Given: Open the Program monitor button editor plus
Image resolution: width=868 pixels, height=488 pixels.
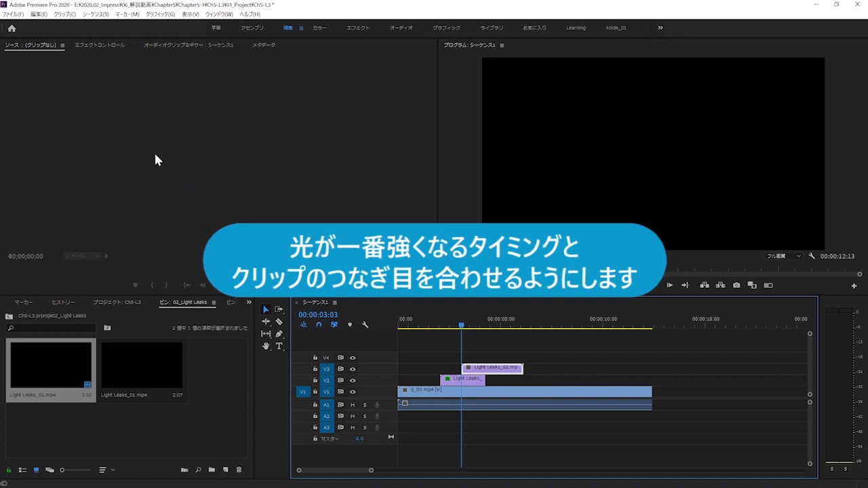Looking at the screenshot, I should (854, 285).
